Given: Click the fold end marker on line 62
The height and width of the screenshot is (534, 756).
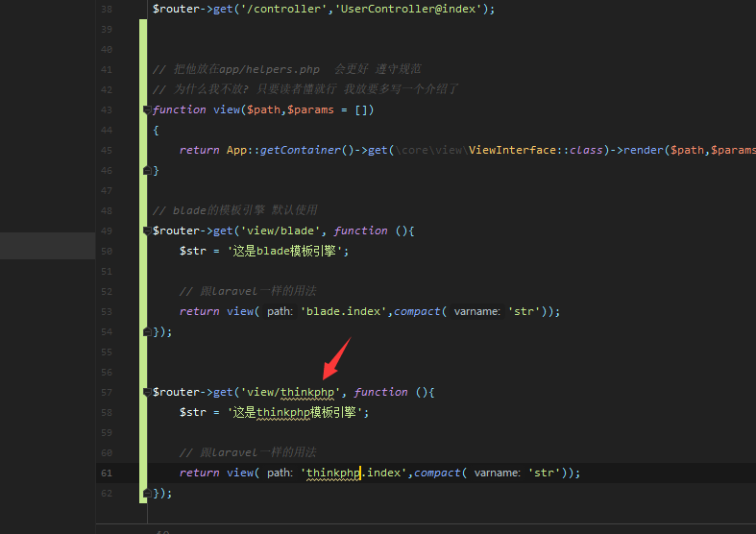Looking at the screenshot, I should pyautogui.click(x=147, y=493).
